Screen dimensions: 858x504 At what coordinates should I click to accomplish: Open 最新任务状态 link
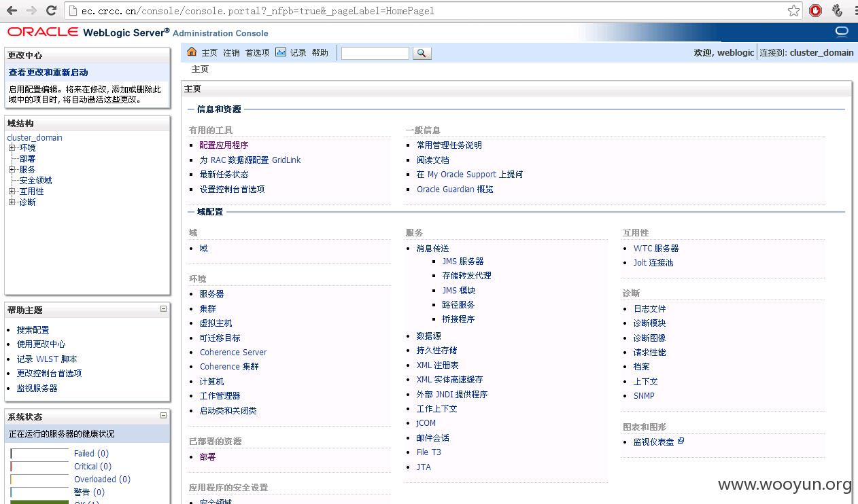tap(224, 175)
